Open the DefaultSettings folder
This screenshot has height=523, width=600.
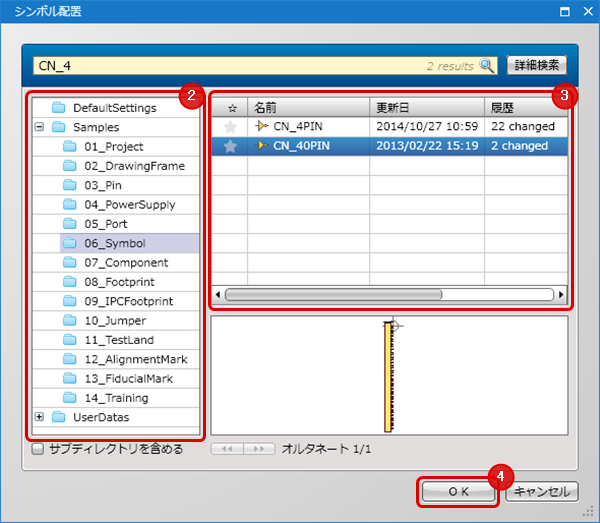pos(104,108)
